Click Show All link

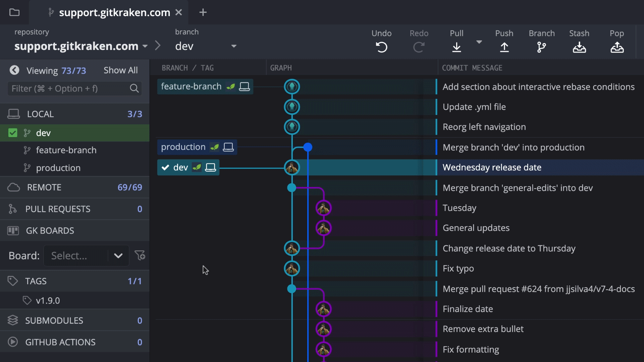click(x=120, y=70)
